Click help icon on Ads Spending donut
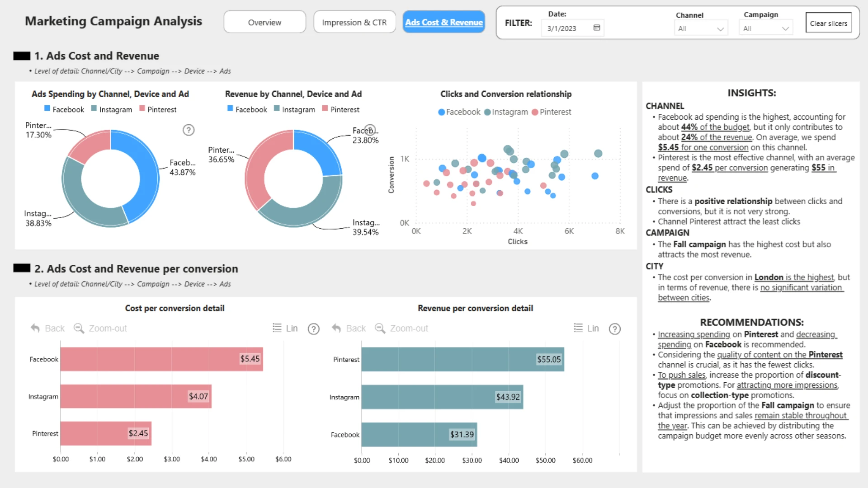The image size is (868, 488). [x=189, y=130]
